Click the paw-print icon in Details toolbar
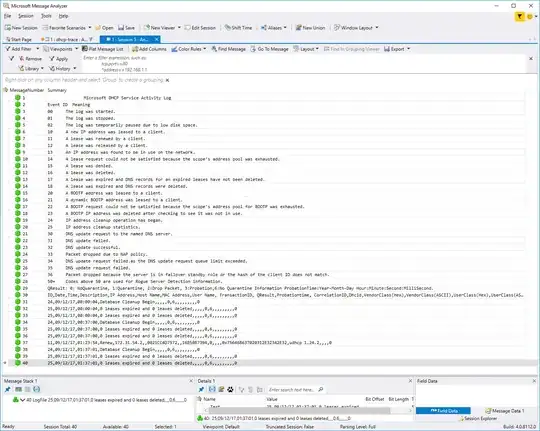Screen dimensions: 540x431 coord(230,390)
